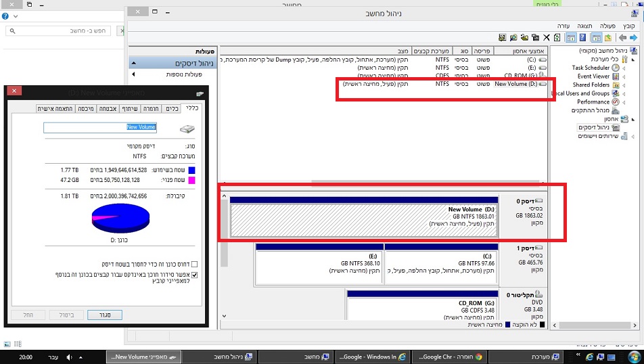Click the Refresh icon in the toolbar
644x364 pixels.
tap(557, 37)
